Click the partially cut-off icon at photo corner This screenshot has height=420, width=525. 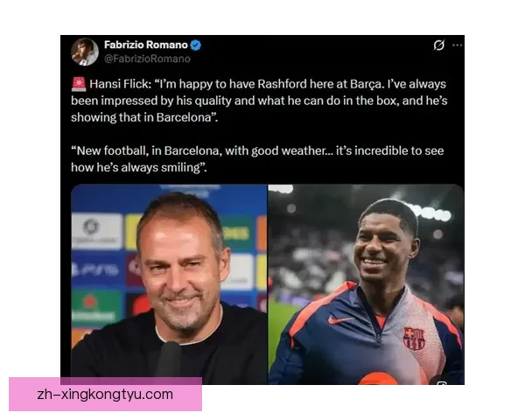coord(442,382)
